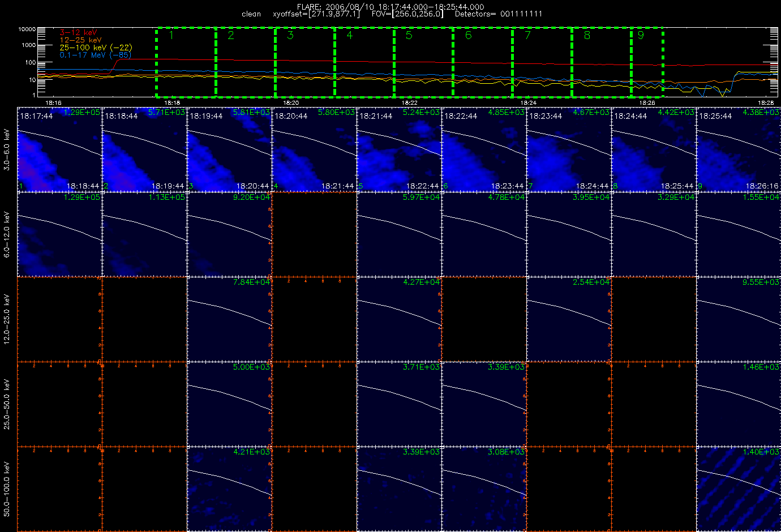View the 50.0-100.0 keV image labeled 3.08E+03
The width and height of the screenshot is (781, 532).
484,489
